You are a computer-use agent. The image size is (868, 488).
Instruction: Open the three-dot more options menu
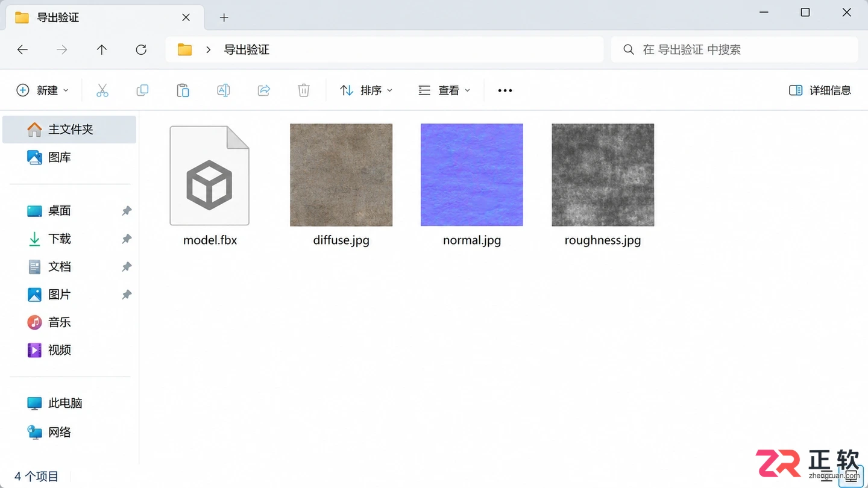(x=505, y=90)
